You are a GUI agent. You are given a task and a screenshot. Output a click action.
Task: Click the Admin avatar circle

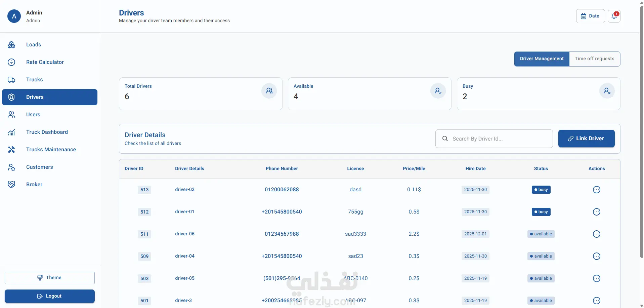click(x=14, y=16)
